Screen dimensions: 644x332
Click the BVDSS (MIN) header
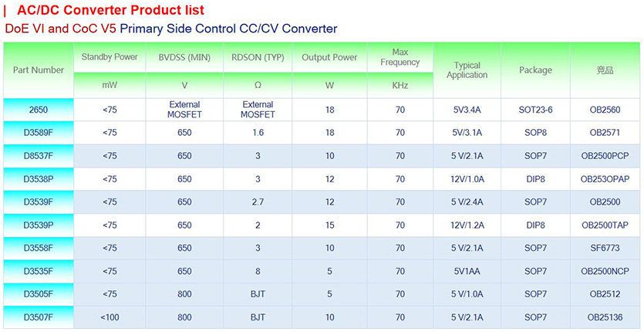[184, 57]
